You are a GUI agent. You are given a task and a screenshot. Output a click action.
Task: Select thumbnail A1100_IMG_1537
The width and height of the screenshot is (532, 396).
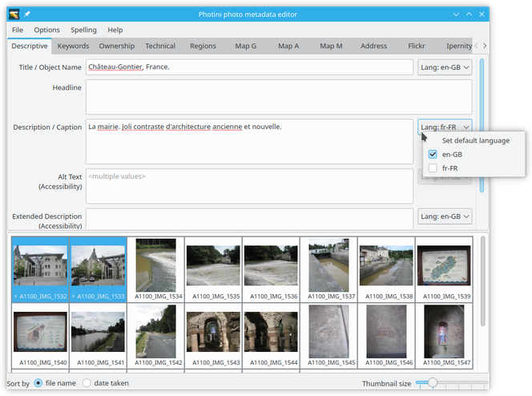[328, 269]
